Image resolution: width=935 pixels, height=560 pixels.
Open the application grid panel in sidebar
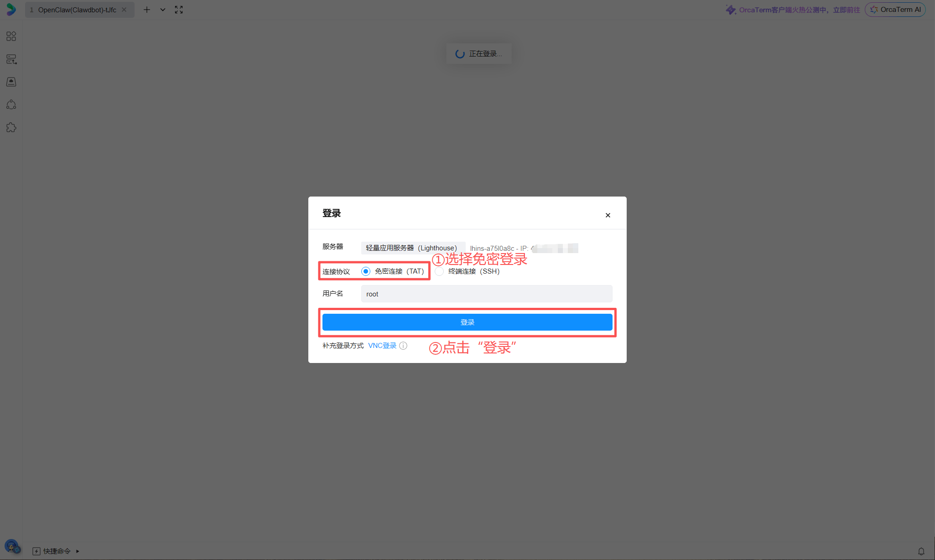tap(11, 36)
